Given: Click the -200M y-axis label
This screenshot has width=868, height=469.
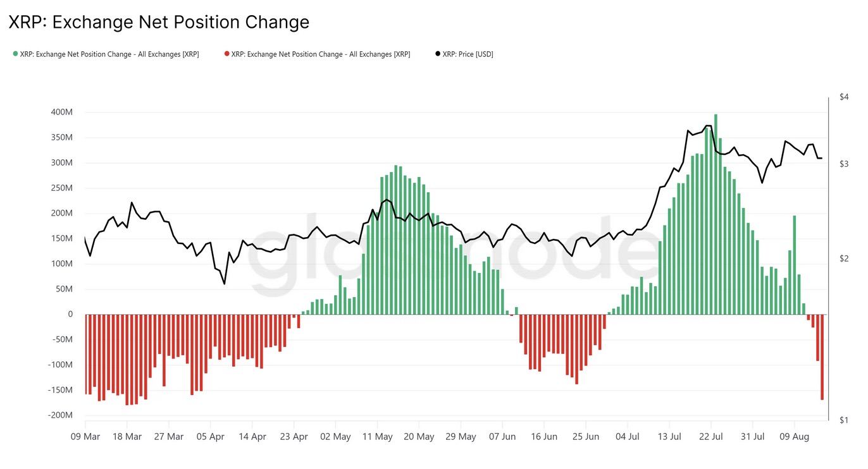Looking at the screenshot, I should 60,415.
